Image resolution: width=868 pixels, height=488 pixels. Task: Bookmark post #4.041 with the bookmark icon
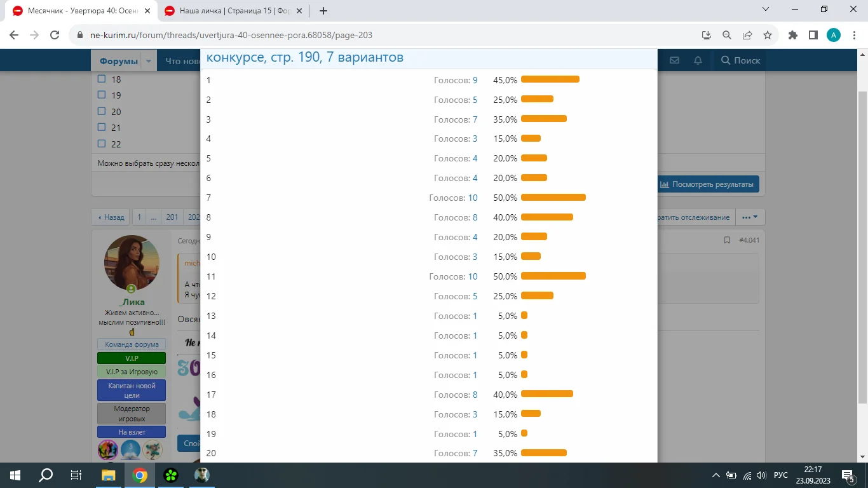[727, 240]
